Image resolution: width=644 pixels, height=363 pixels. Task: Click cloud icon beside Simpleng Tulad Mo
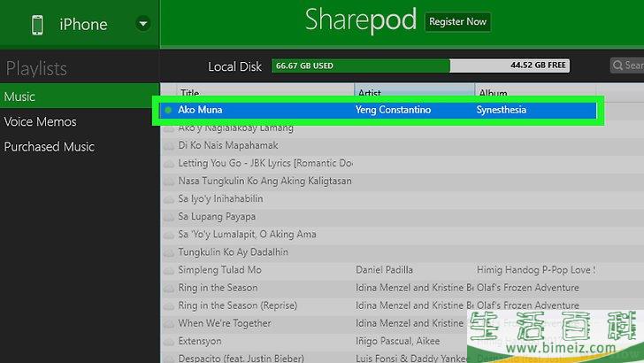point(169,271)
